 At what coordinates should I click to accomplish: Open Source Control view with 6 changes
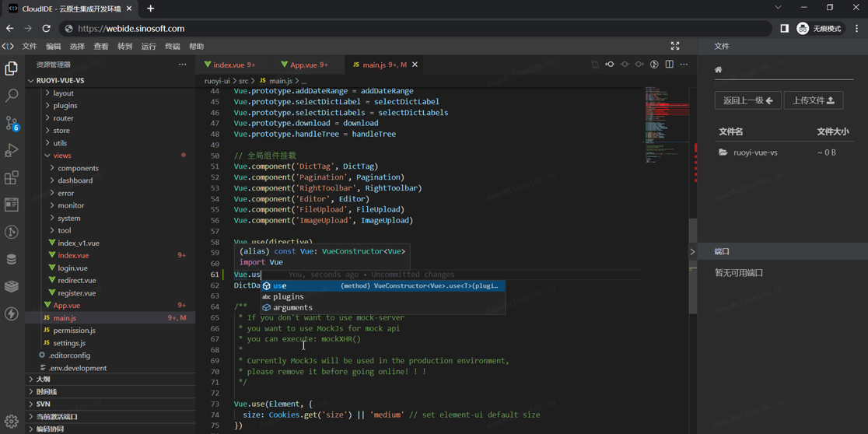tap(12, 123)
